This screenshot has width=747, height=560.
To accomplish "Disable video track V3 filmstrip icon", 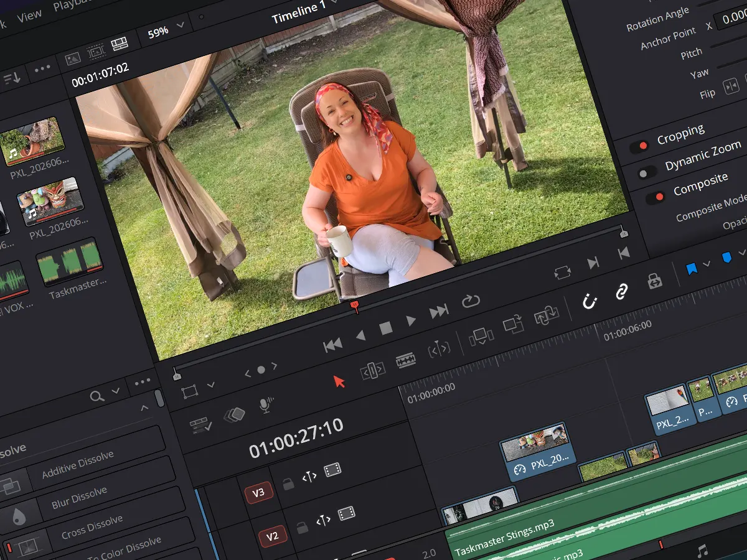I will (333, 469).
